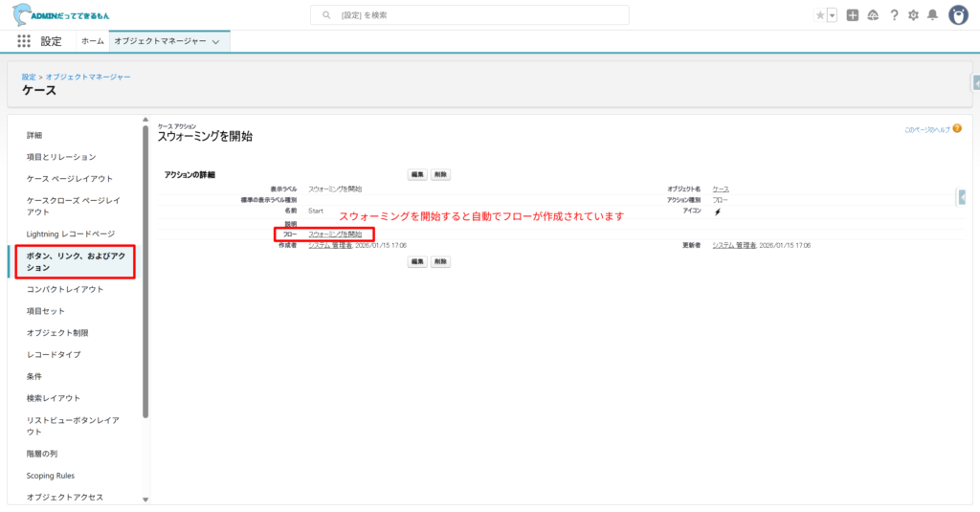Image resolution: width=980 pixels, height=512 pixels.
Task: Click the bottom 削除 button
Action: click(x=440, y=261)
